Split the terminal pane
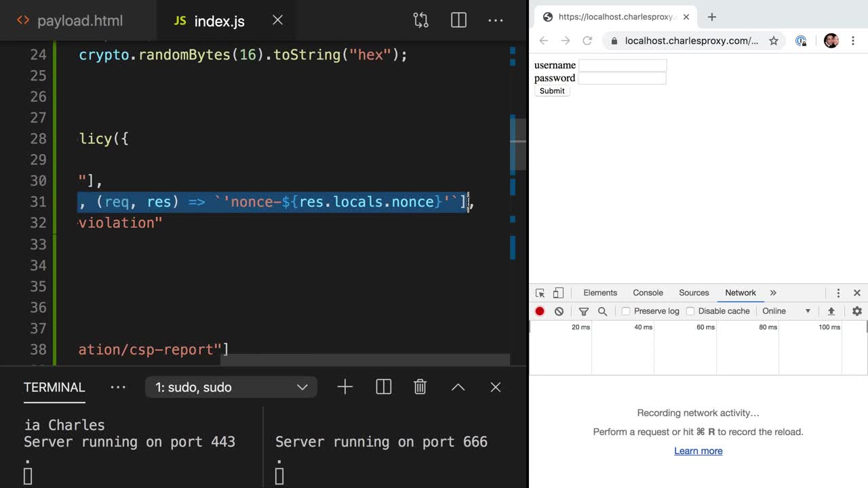This screenshot has width=868, height=488. [x=383, y=387]
